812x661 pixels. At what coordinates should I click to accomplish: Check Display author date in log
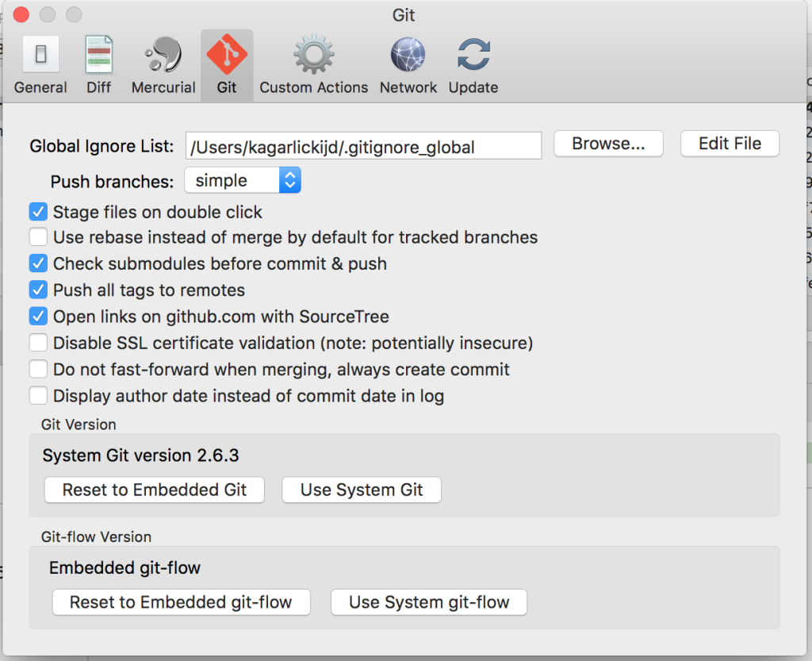(38, 395)
